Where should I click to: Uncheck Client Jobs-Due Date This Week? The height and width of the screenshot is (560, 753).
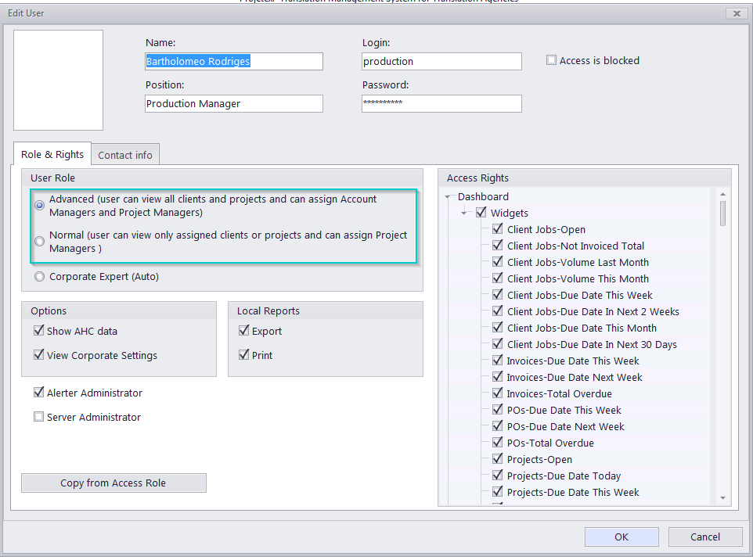coord(498,295)
